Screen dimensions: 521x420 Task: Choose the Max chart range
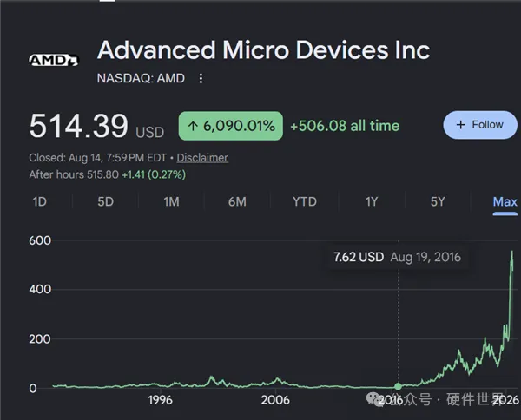tap(505, 202)
